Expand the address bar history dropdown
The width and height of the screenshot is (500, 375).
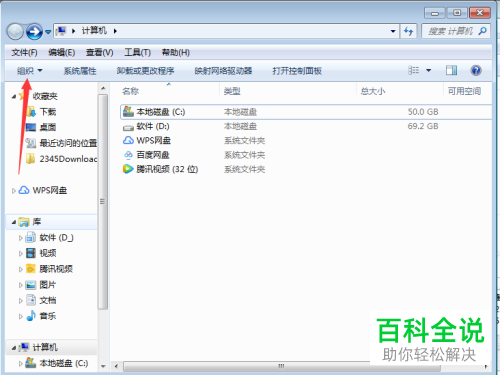[x=393, y=31]
